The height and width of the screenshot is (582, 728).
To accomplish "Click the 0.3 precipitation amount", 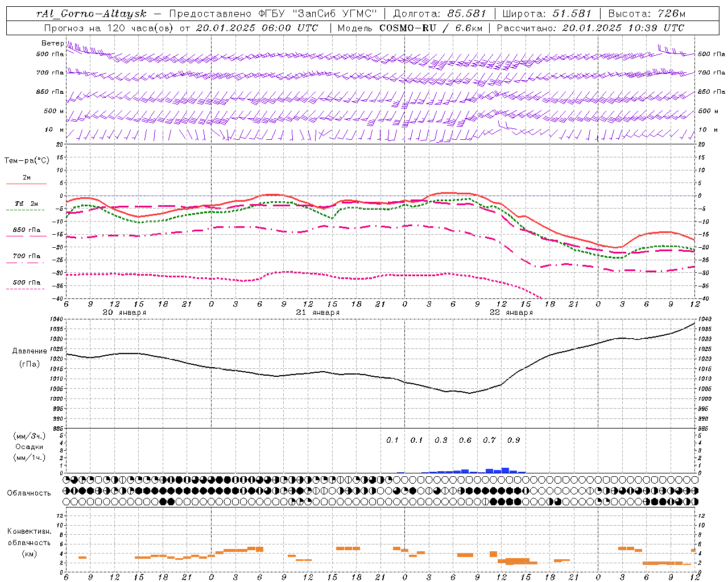I will (441, 440).
